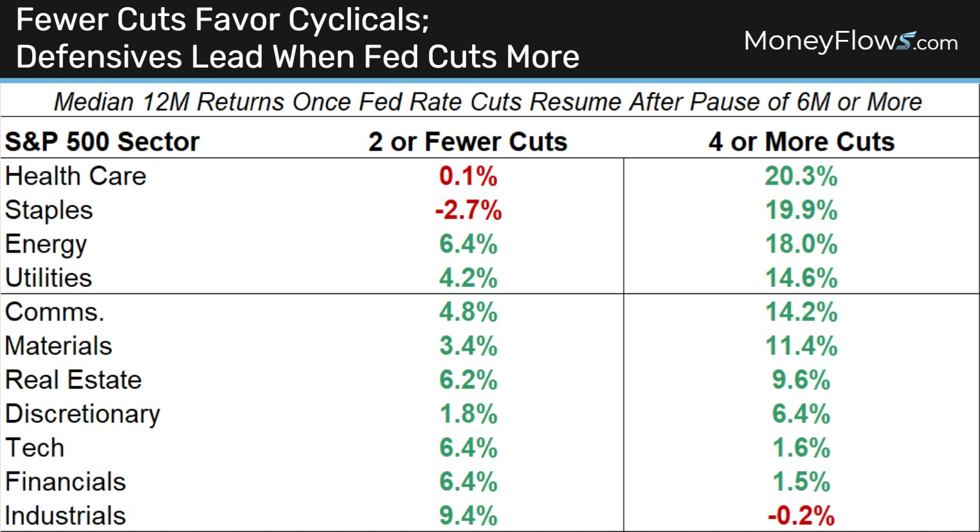Click the Real Estate sector label

pos(73,380)
